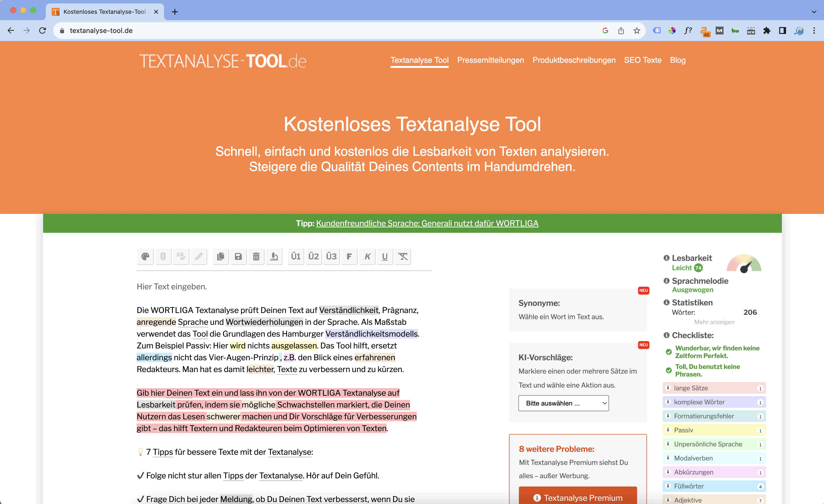
Task: Open the Textanalyse Tool nav item
Action: point(419,60)
